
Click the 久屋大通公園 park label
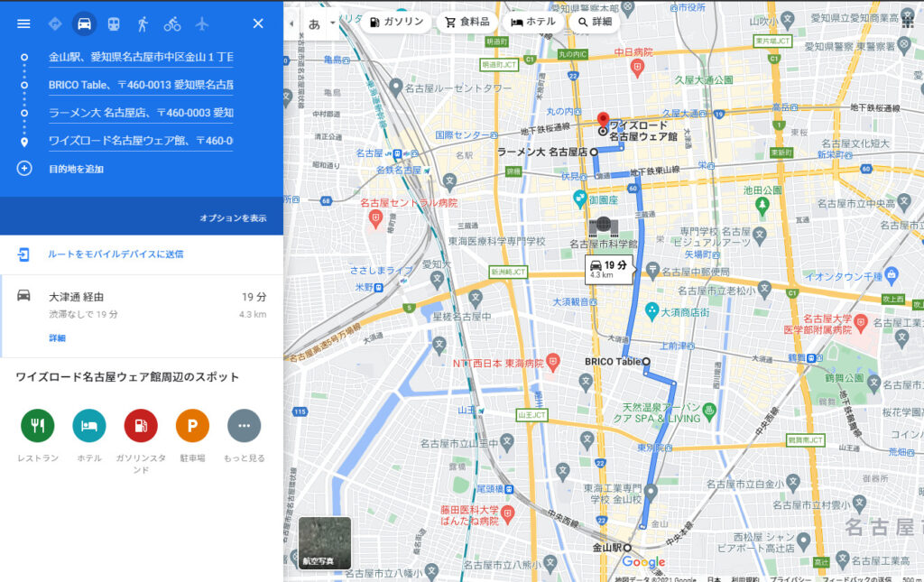pyautogui.click(x=704, y=80)
